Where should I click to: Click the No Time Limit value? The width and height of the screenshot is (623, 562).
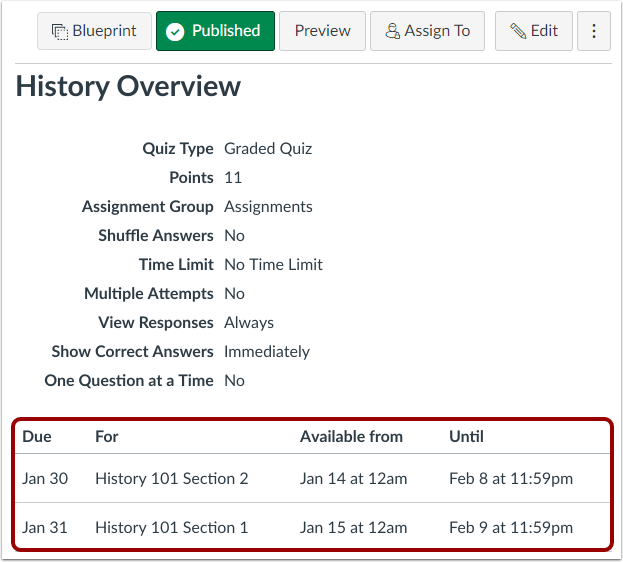[273, 265]
